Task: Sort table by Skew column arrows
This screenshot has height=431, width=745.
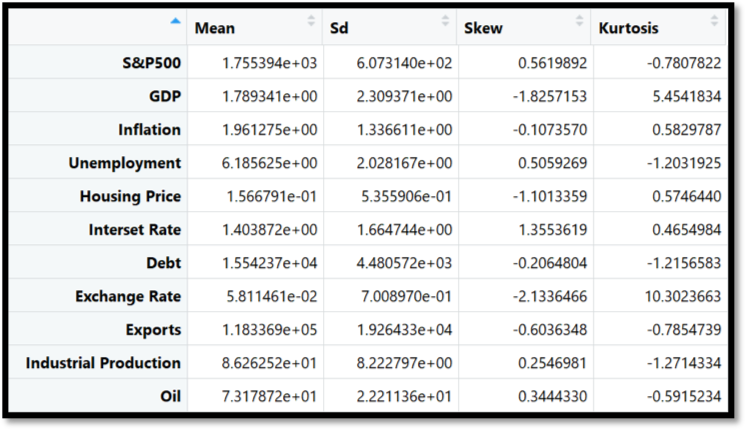Action: coord(579,20)
